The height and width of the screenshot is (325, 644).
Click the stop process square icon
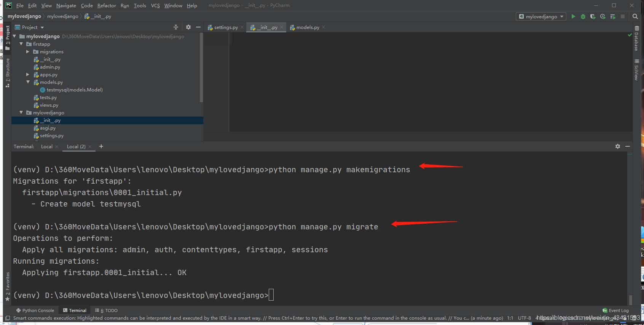(x=623, y=16)
